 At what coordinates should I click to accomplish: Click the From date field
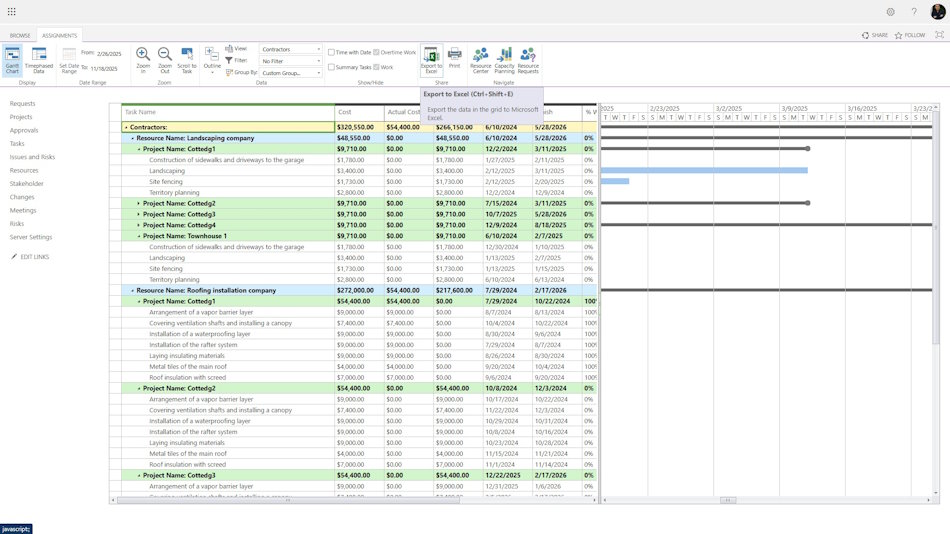[x=110, y=53]
